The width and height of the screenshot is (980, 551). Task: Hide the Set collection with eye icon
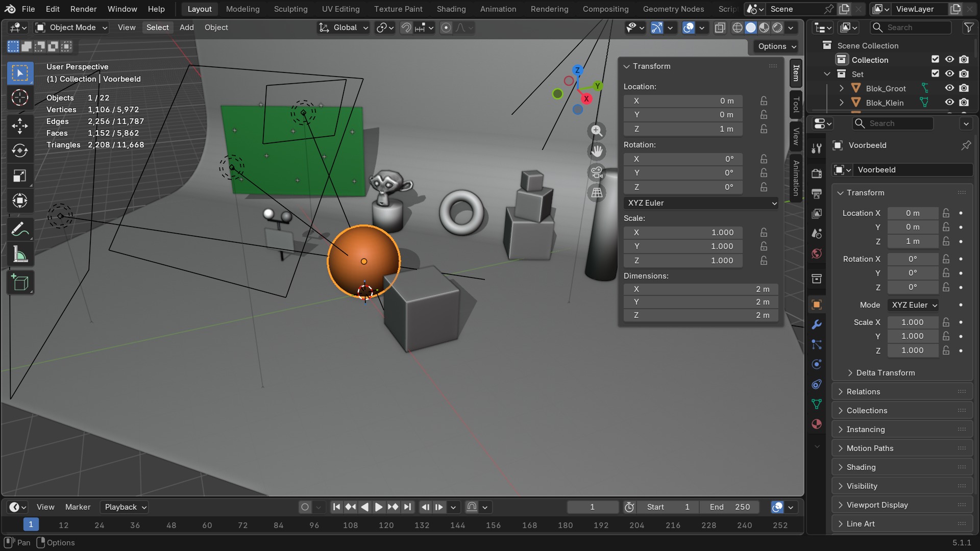(949, 74)
